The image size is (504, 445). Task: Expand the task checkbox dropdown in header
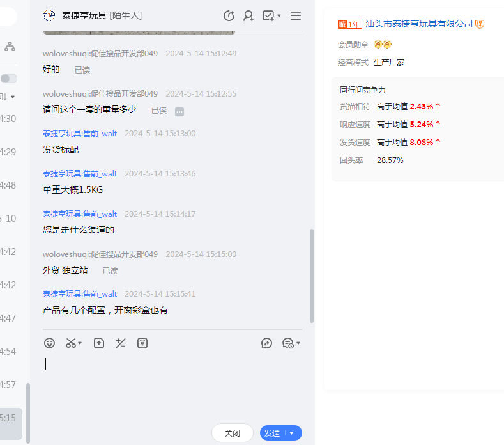[x=271, y=15]
